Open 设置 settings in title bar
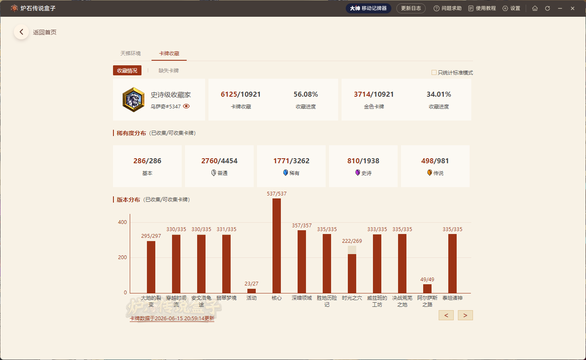Screen dimensions: 586x360 click(x=511, y=8)
